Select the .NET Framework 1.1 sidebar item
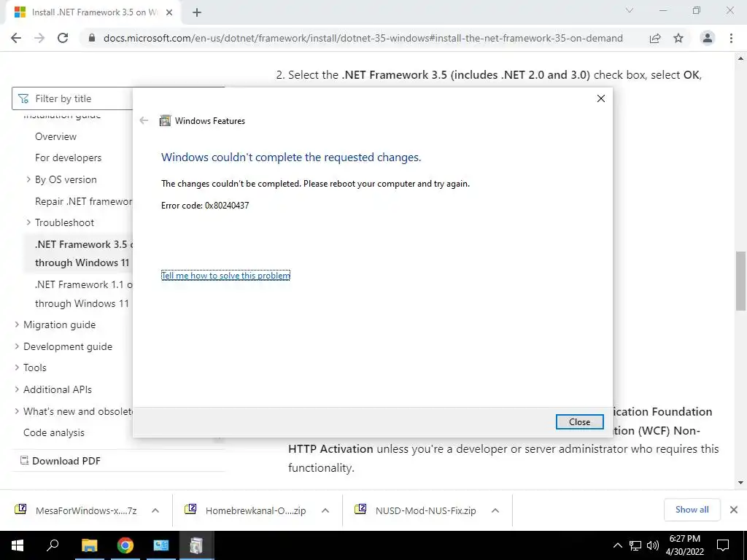 click(x=82, y=294)
